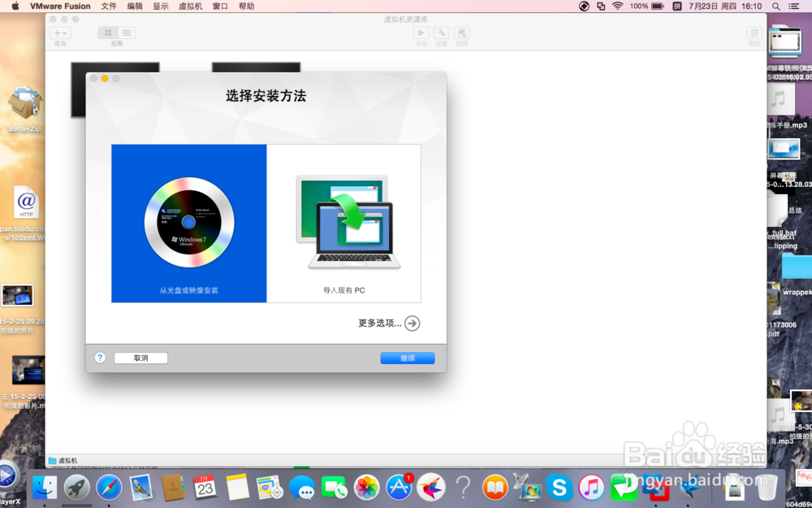Image resolution: width=812 pixels, height=508 pixels.
Task: Open Launchpad from the dock
Action: pyautogui.click(x=76, y=488)
